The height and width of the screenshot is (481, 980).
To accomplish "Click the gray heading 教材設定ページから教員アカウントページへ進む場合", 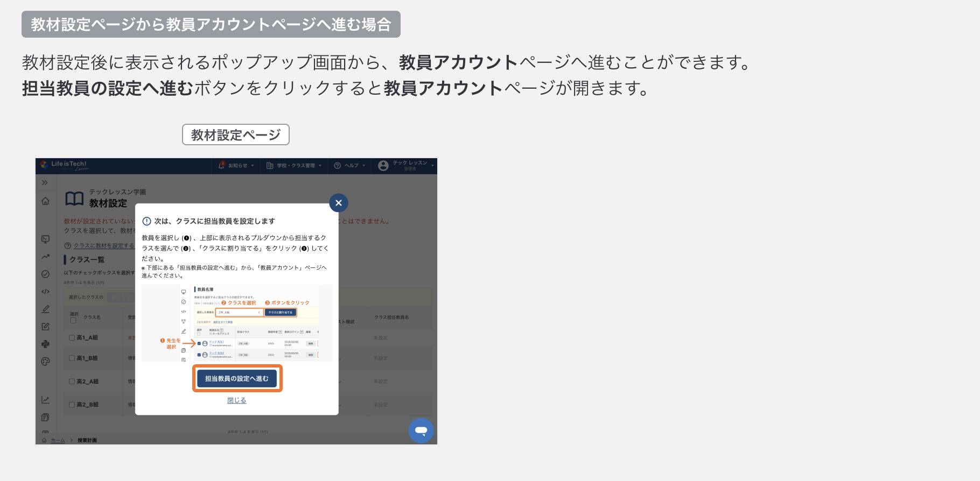I will [x=211, y=24].
